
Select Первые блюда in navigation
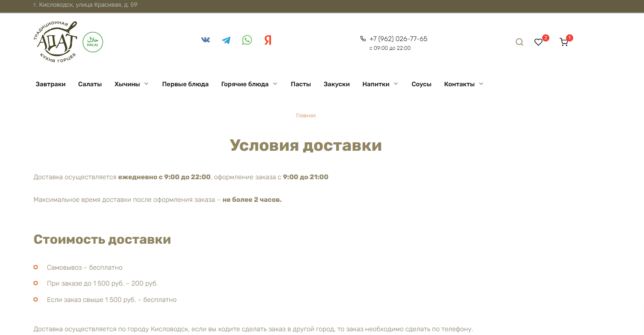(x=185, y=84)
